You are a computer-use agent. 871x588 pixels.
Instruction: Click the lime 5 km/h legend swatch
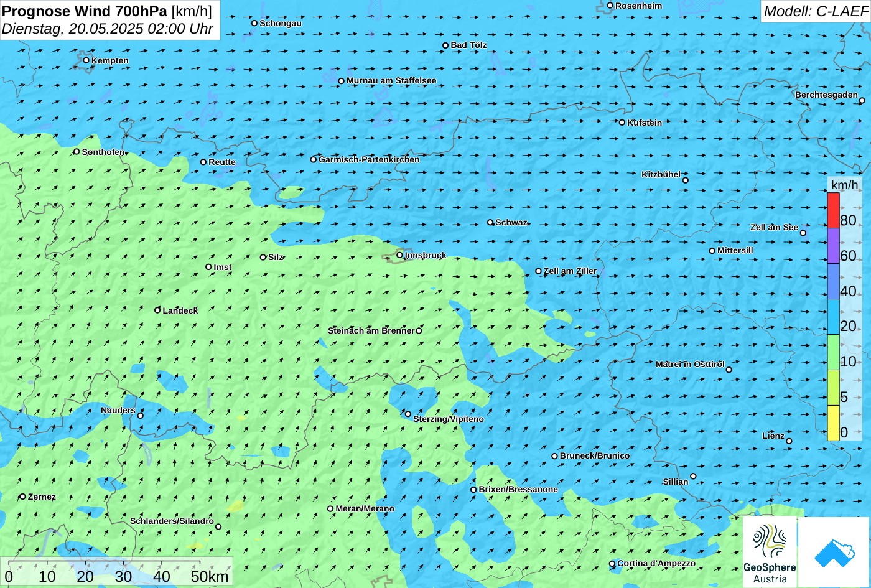(x=833, y=388)
